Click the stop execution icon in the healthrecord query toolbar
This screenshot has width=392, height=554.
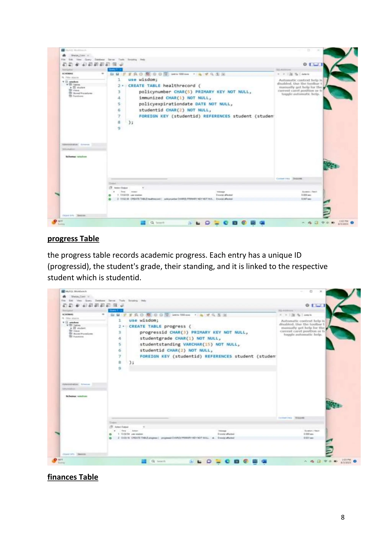tap(141, 74)
